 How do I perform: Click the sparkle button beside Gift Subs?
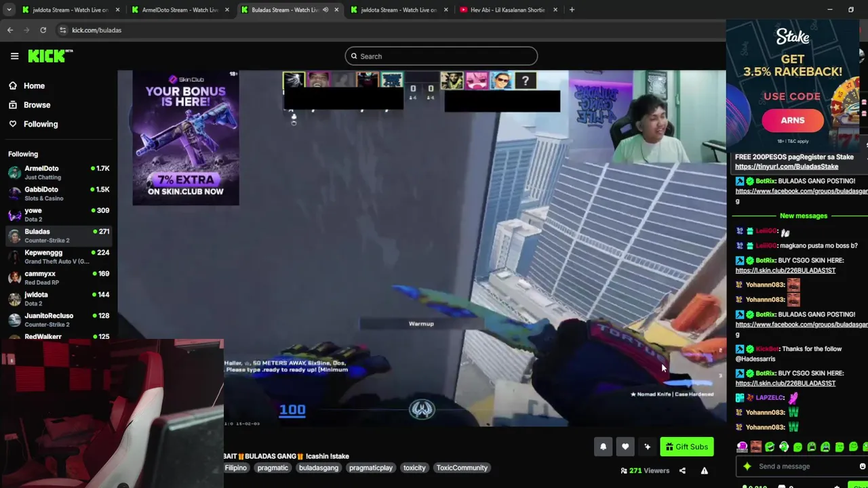pyautogui.click(x=648, y=447)
